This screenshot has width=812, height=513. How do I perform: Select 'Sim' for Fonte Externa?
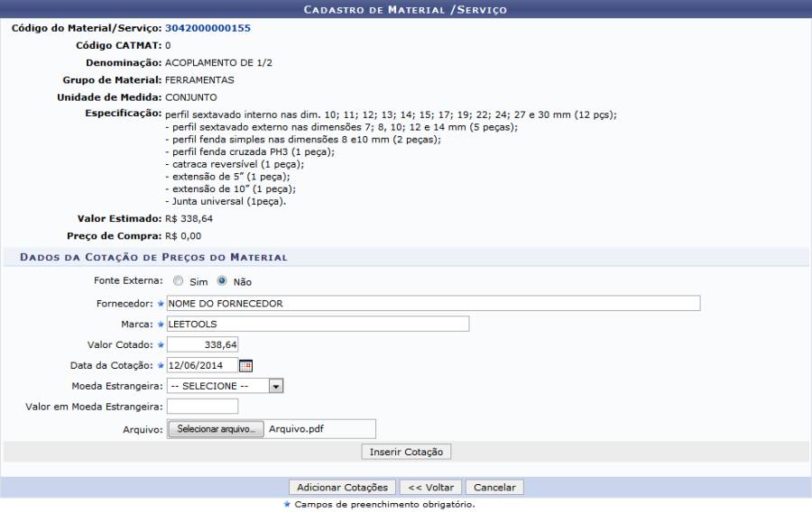(x=178, y=281)
